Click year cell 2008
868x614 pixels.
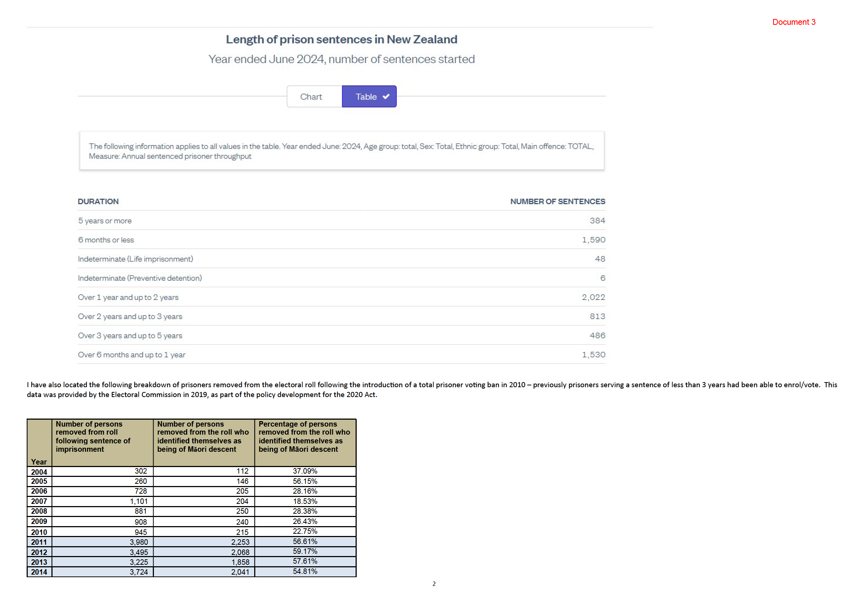(x=39, y=511)
